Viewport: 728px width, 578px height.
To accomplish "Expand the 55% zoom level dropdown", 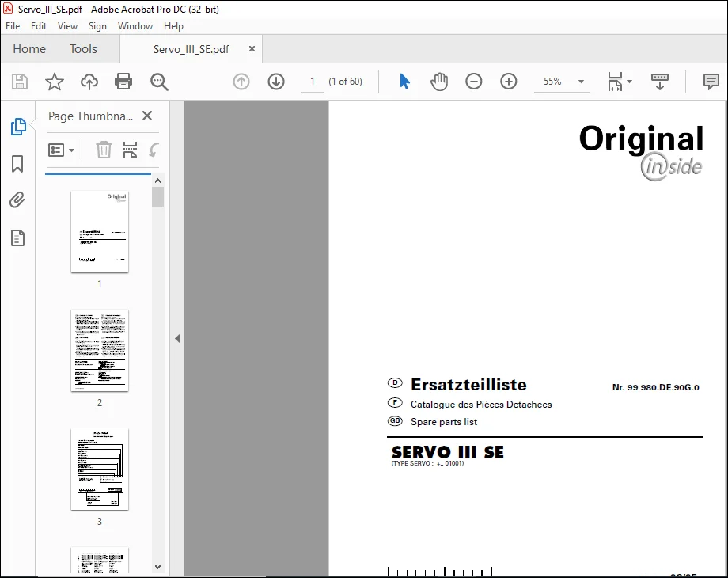I will click(x=581, y=82).
